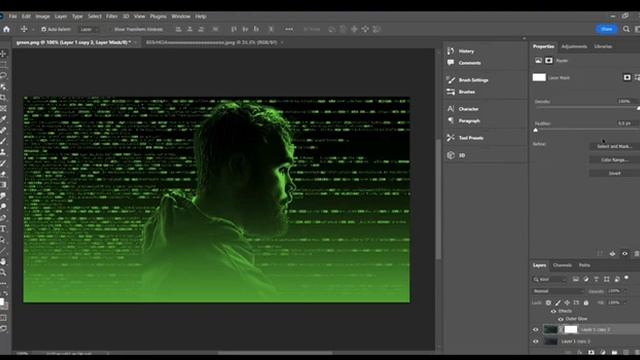Open the Window menu
The width and height of the screenshot is (640, 360).
click(x=181, y=16)
